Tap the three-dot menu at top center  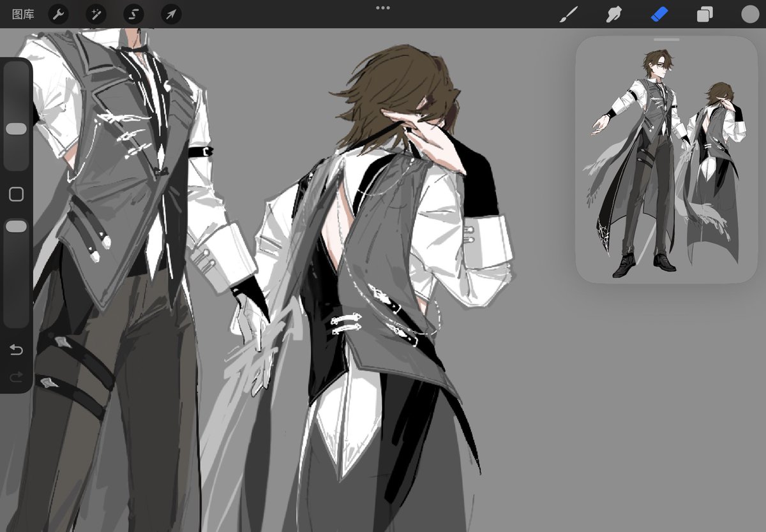[x=383, y=8]
